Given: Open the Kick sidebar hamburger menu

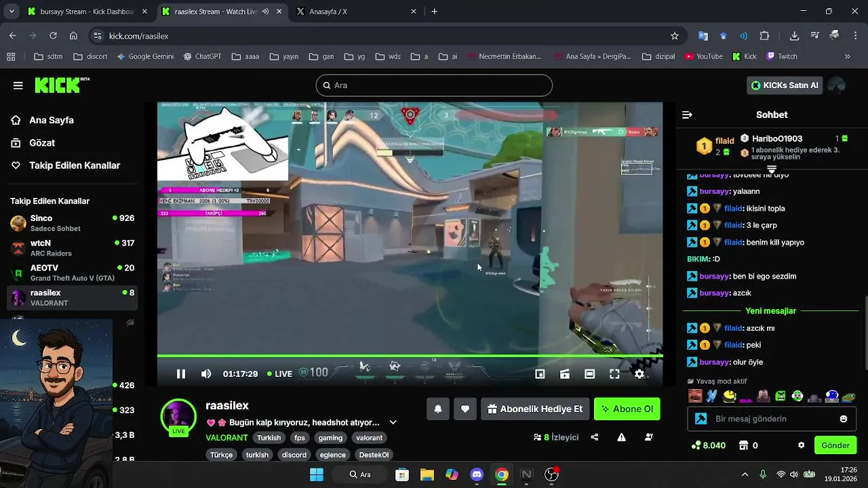Looking at the screenshot, I should pyautogui.click(x=18, y=85).
